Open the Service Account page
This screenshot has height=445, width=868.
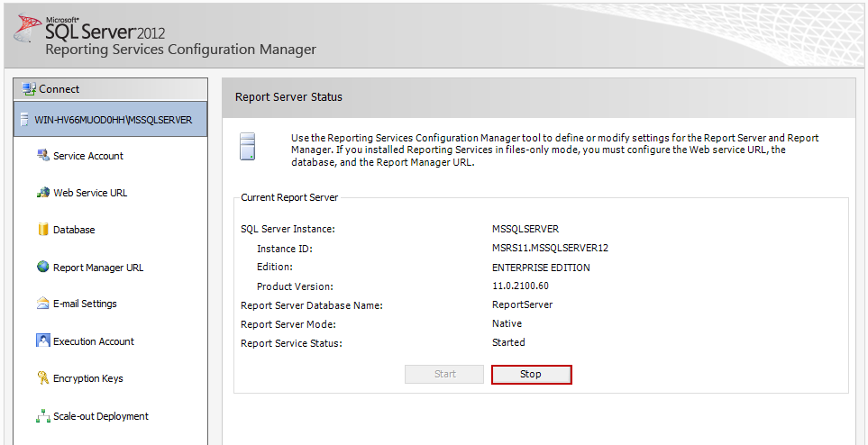click(88, 157)
